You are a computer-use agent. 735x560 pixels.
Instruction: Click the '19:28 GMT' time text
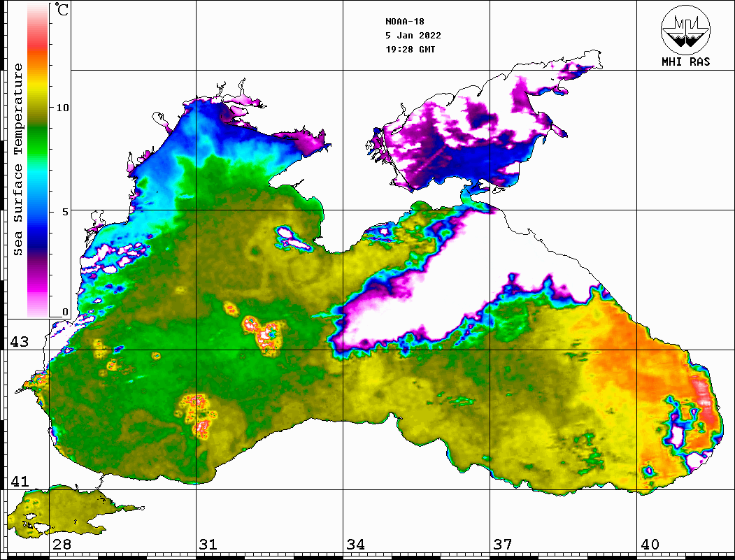pos(410,49)
